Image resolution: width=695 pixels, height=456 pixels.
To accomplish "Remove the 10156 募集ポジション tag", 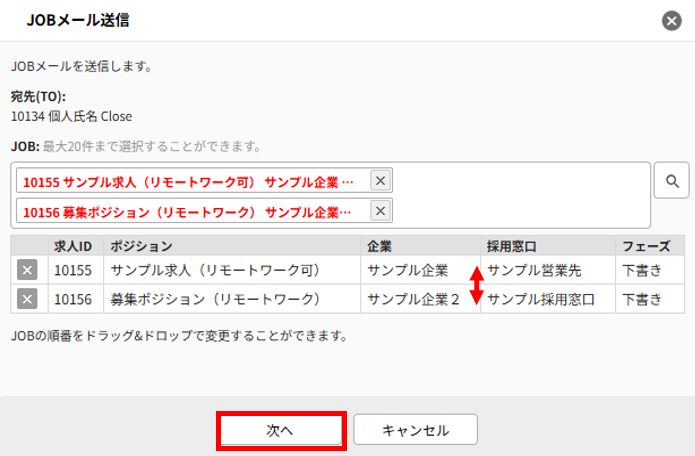I will coord(381,210).
